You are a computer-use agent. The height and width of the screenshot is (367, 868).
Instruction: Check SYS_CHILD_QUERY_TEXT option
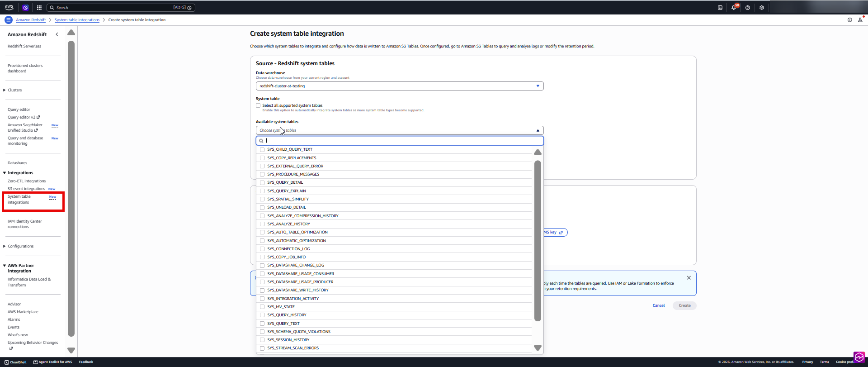[262, 149]
